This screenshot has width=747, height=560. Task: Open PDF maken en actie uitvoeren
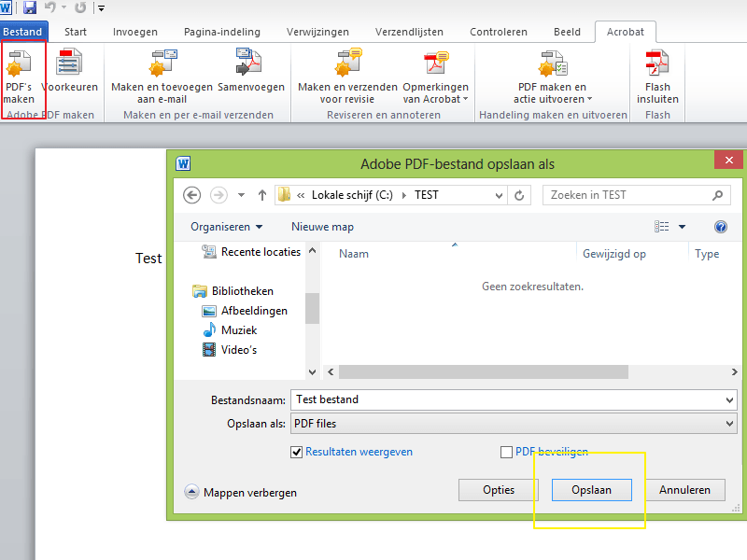552,77
